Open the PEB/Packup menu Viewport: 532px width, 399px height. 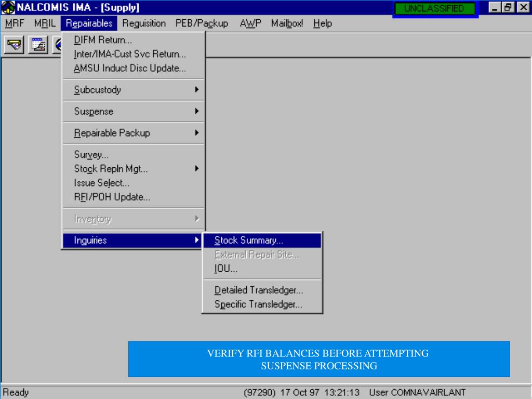[x=202, y=23]
